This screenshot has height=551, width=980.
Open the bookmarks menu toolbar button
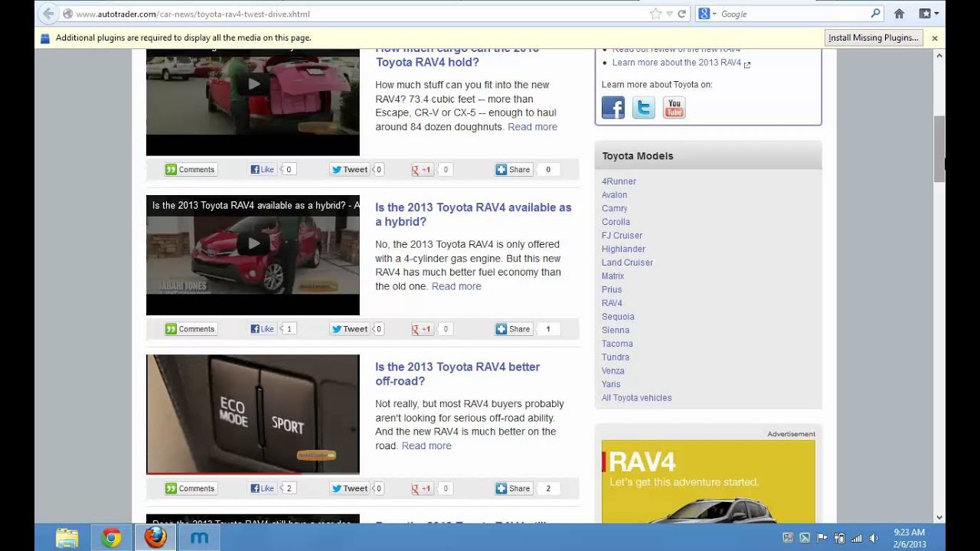(929, 14)
